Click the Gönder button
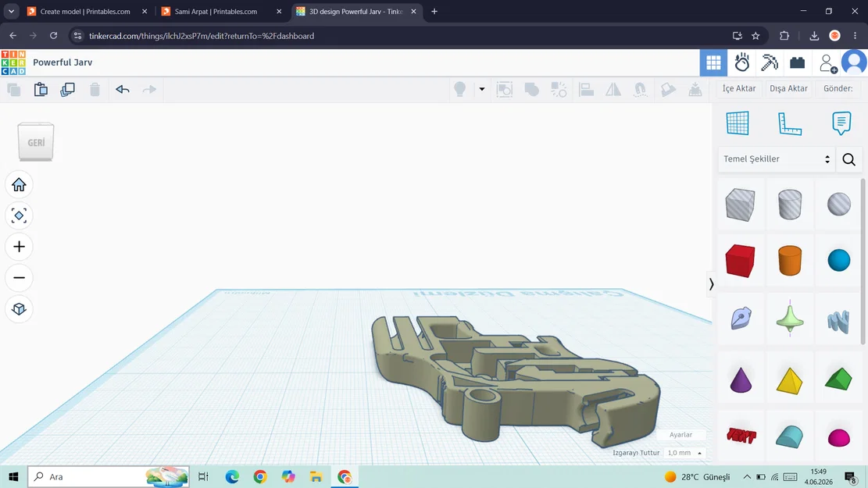 point(838,88)
